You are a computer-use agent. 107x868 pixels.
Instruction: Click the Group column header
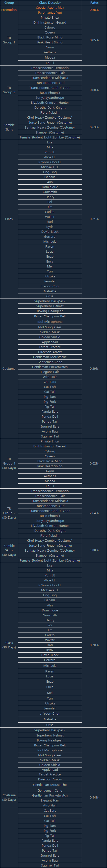[x=9, y=3]
